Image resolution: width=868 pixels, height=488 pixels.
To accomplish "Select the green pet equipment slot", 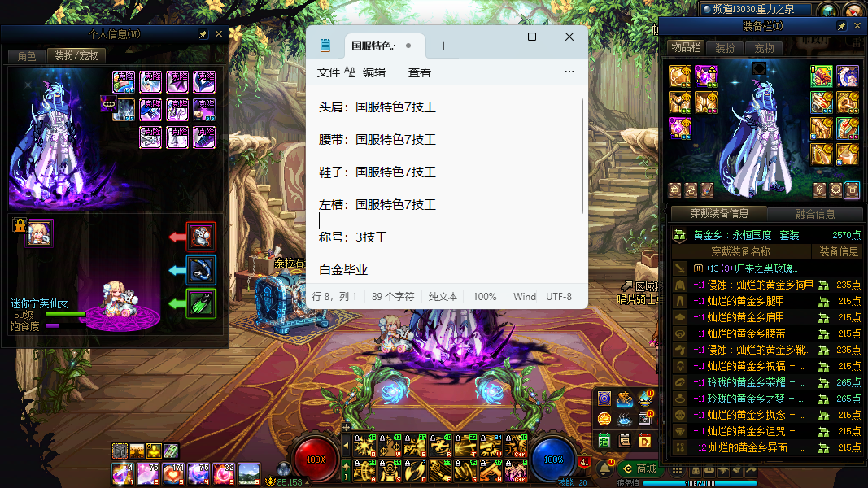I will pos(201,304).
